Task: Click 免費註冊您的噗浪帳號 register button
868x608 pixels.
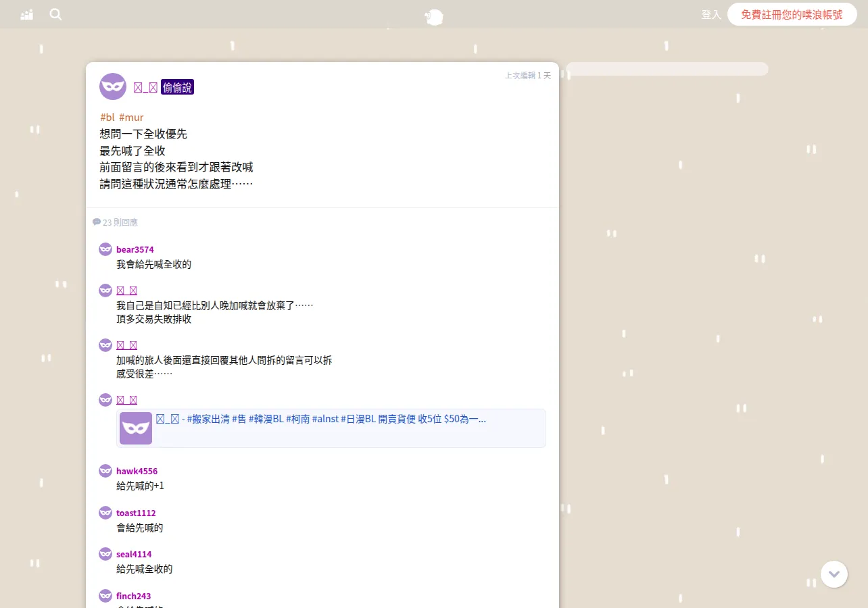Action: 792,14
